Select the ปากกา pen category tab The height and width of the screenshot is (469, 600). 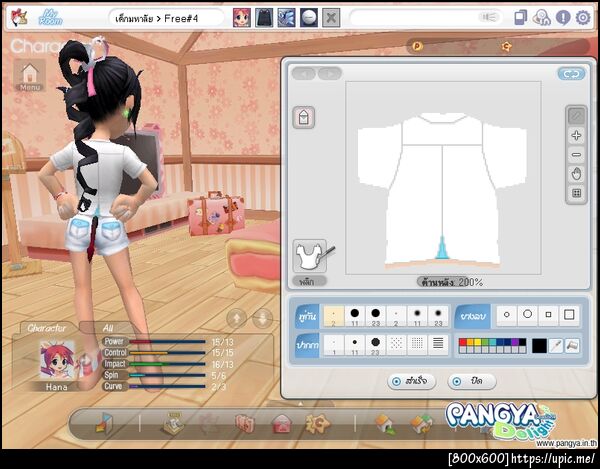[x=307, y=345]
